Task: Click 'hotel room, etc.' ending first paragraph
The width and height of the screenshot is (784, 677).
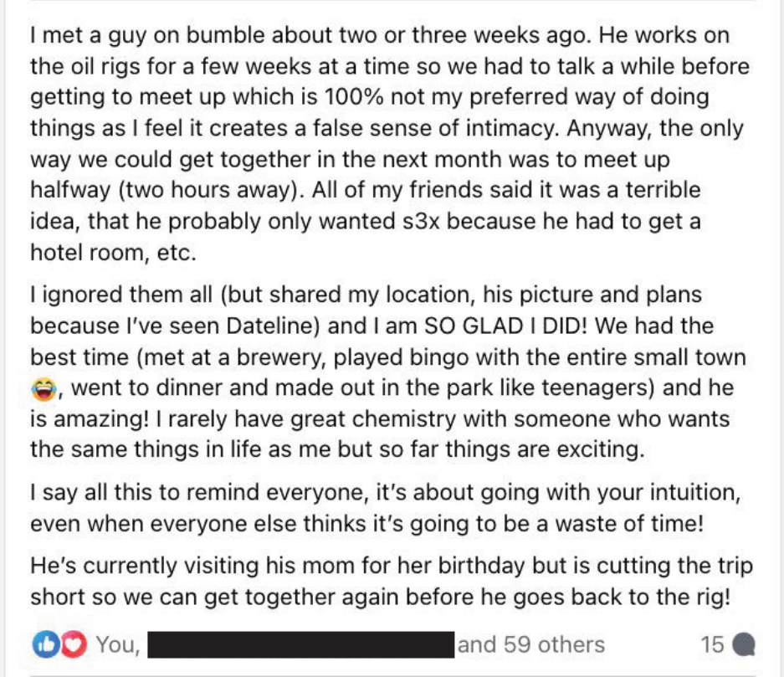Action: (x=114, y=253)
